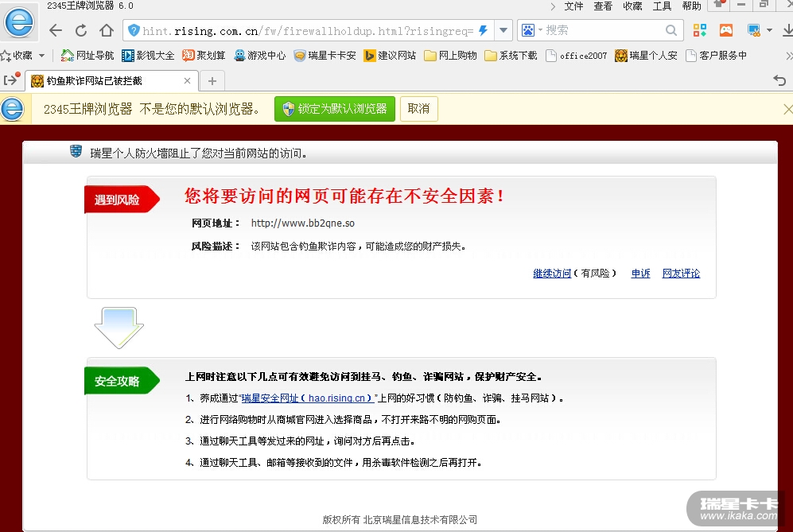Open the 帮助 menu
Screen dimensions: 793x532
(691, 6)
